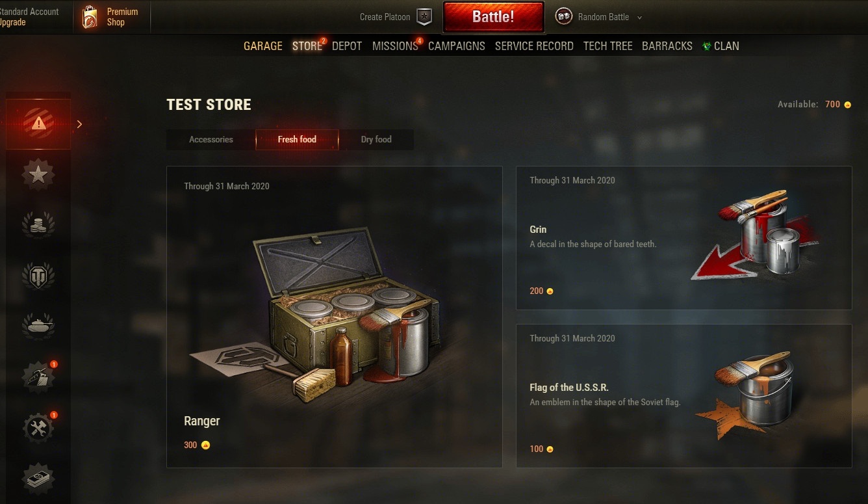Image resolution: width=868 pixels, height=504 pixels.
Task: Open the CLAN menu link
Action: 721,46
